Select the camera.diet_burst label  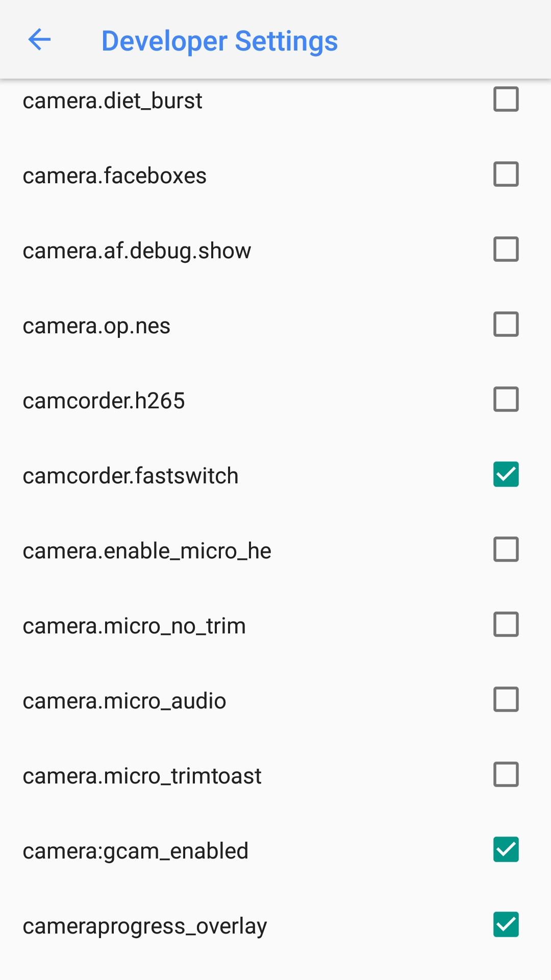112,101
